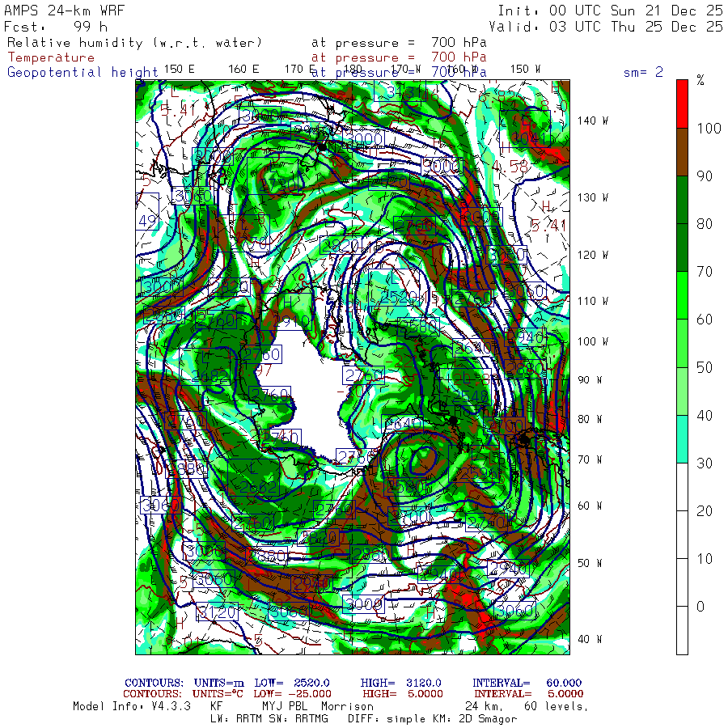728x728 pixels.
Task: Click the '60 levels,' text
Action: click(x=557, y=707)
